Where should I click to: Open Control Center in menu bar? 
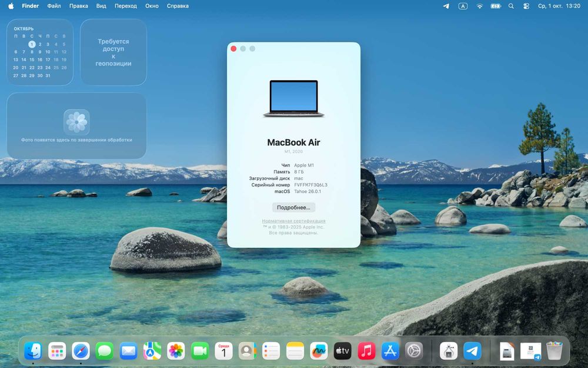pos(526,6)
